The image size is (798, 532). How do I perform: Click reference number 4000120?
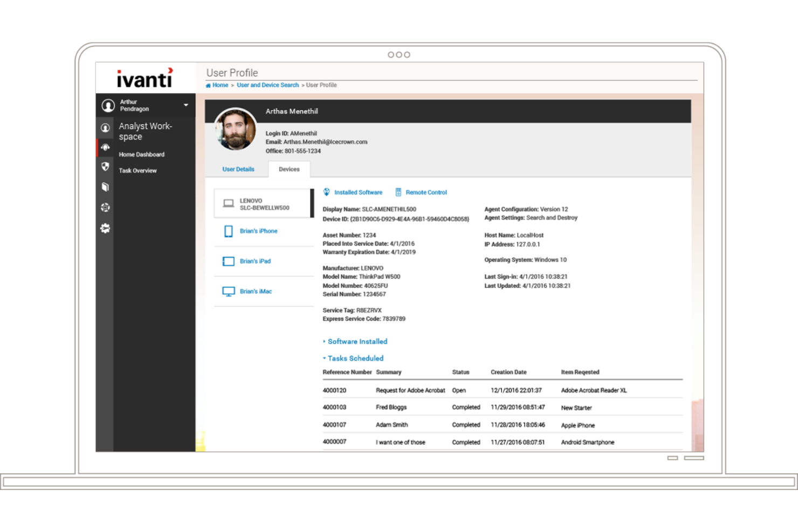click(x=334, y=391)
